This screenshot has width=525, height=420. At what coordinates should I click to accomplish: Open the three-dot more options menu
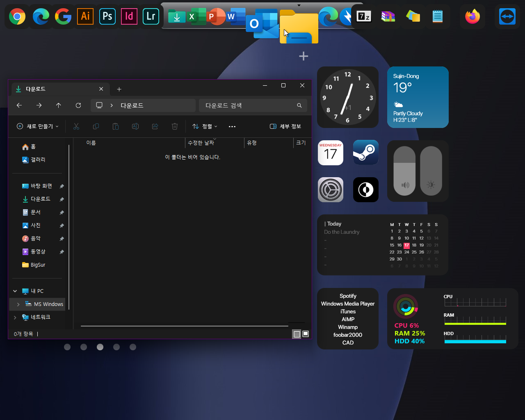click(232, 126)
